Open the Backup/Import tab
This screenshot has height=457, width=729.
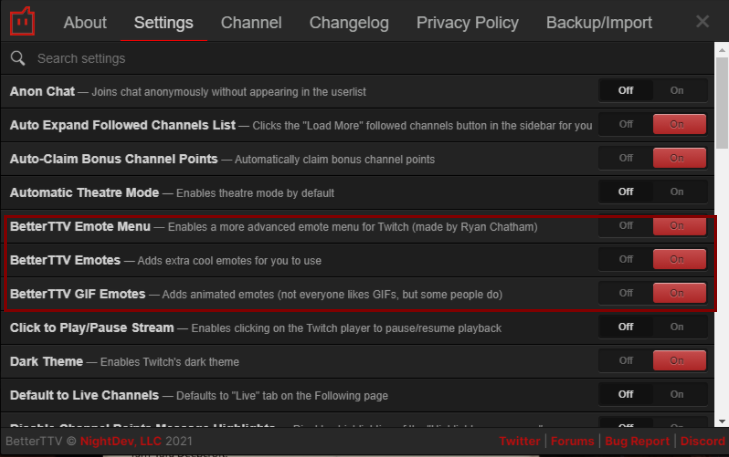pos(599,22)
